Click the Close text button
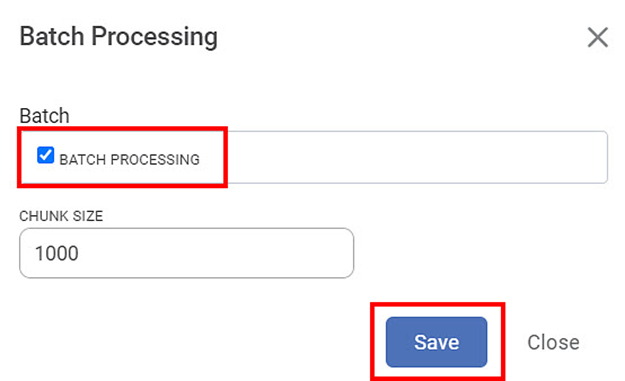Viewport: 625px width, 381px height. [x=553, y=342]
